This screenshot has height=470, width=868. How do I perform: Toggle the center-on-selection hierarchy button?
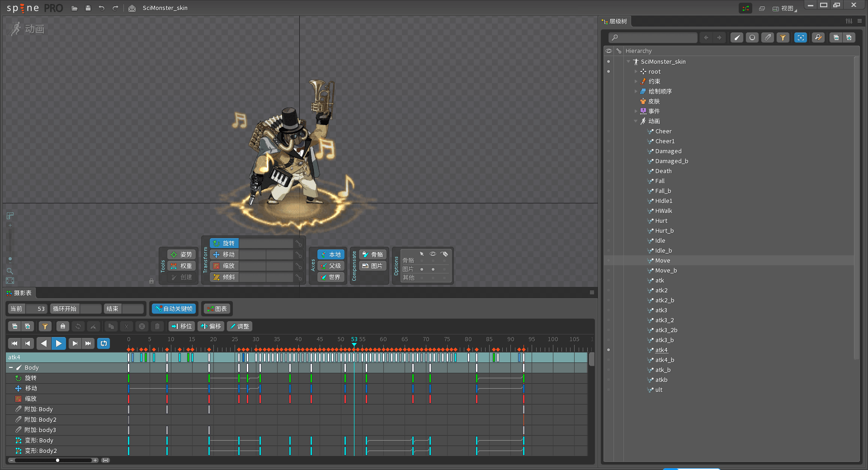point(801,38)
